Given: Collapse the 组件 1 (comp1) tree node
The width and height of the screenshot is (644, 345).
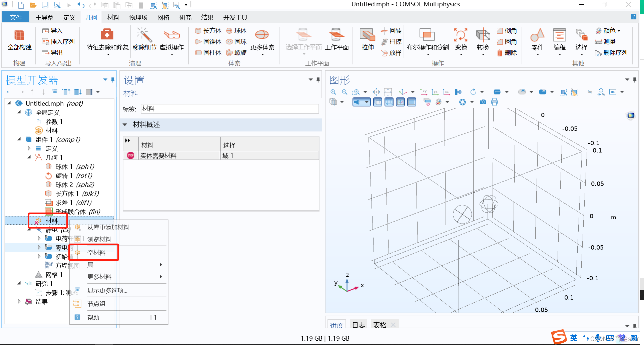Looking at the screenshot, I should coord(19,139).
